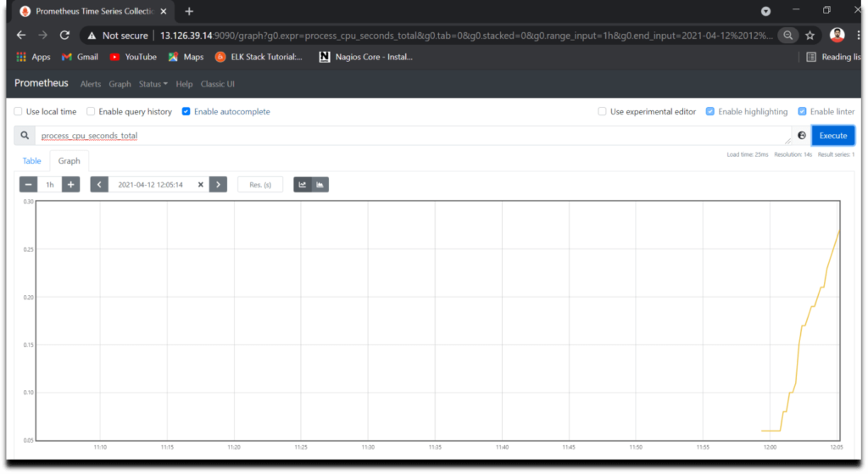This screenshot has width=868, height=474.
Task: Switch to the Table tab
Action: click(31, 160)
